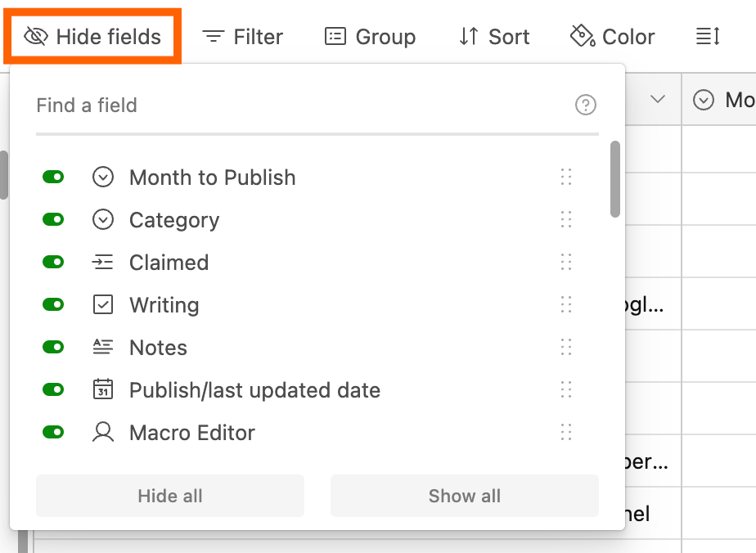Switch off the Notes field visibility
756x553 pixels.
(53, 348)
